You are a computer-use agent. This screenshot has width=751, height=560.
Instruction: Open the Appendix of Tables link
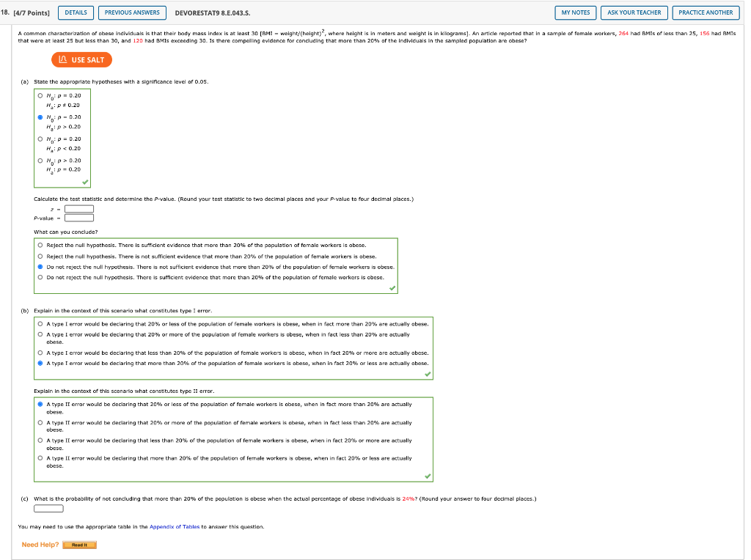(x=176, y=525)
